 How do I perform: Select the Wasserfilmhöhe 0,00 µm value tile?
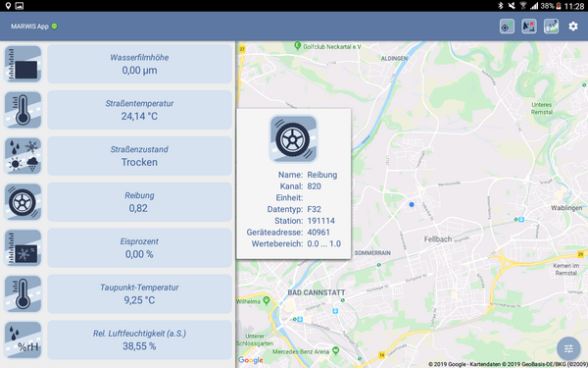click(x=139, y=64)
